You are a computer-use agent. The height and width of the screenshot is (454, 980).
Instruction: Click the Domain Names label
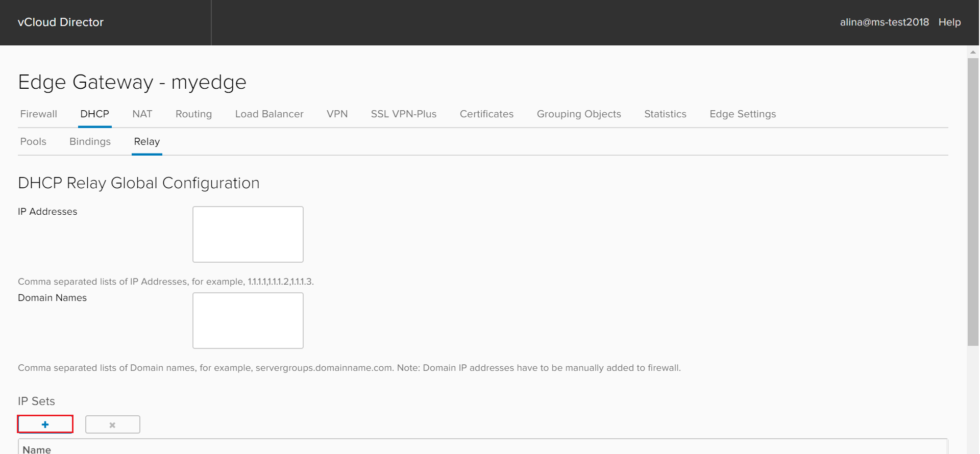pos(52,297)
